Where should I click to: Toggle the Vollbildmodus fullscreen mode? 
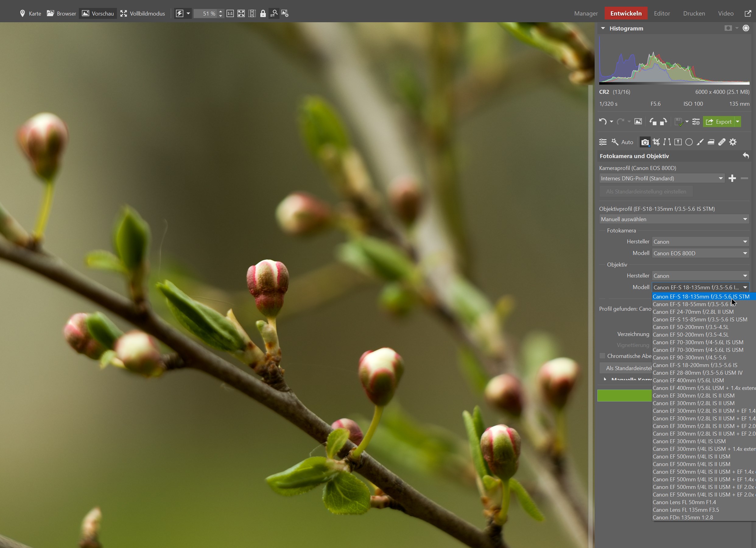pos(143,13)
